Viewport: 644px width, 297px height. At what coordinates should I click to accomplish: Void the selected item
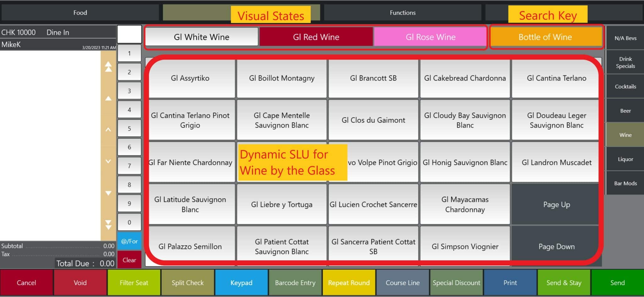point(80,283)
